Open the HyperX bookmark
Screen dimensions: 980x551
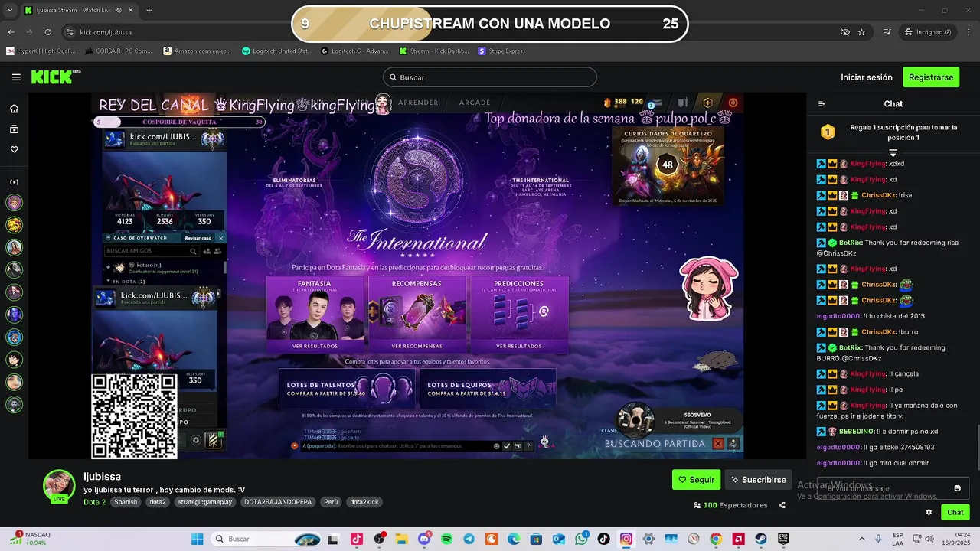(41, 51)
